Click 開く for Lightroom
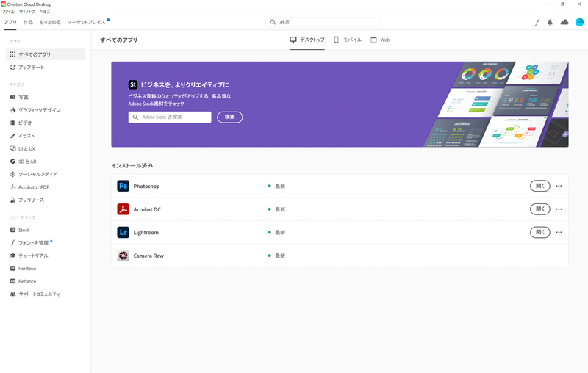This screenshot has width=588, height=373. (x=540, y=232)
